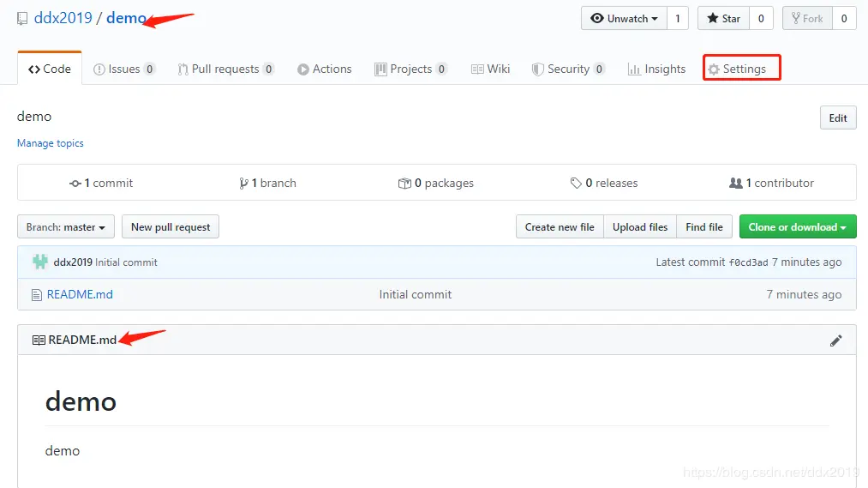The width and height of the screenshot is (868, 488).
Task: Click the file icon beside README.md row
Action: pos(37,295)
